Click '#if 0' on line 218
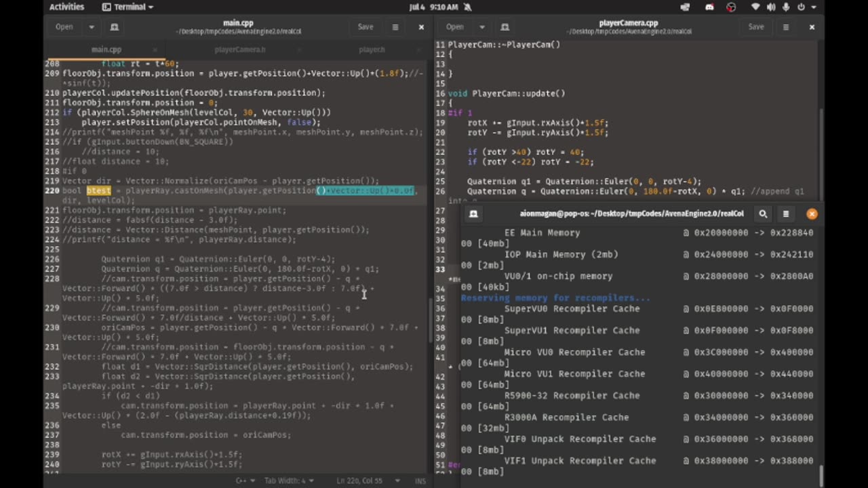Image resolution: width=868 pixels, height=488 pixels. tap(75, 171)
